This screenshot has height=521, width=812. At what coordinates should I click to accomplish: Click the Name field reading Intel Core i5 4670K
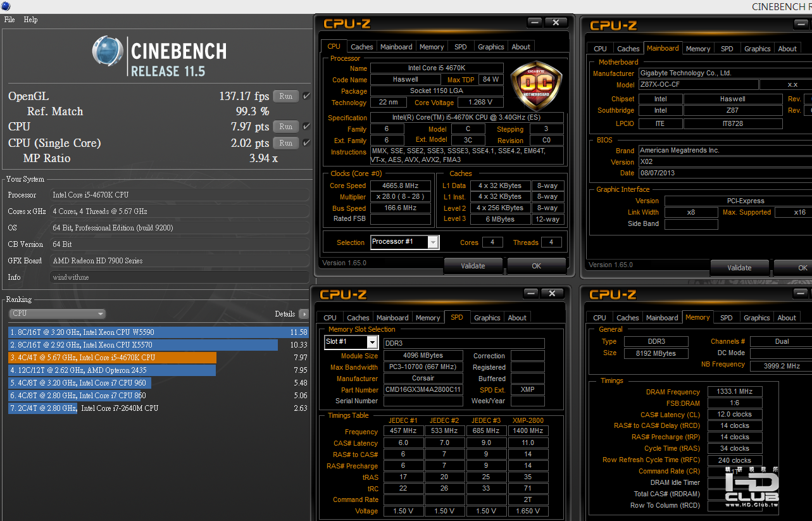[437, 68]
